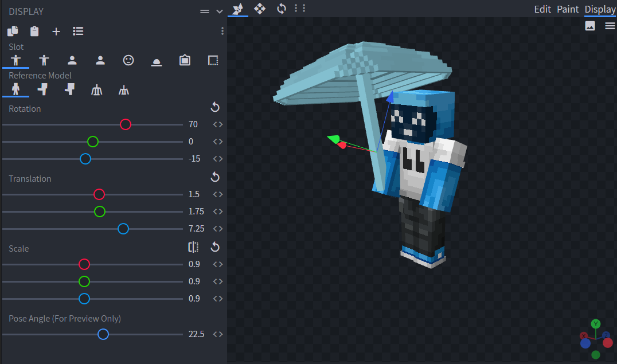This screenshot has height=364, width=617.
Task: Add a new display preset with the plus icon
Action: coord(56,31)
